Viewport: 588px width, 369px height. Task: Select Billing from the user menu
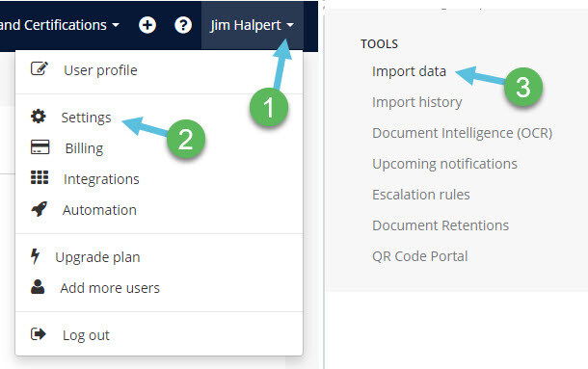click(x=84, y=148)
